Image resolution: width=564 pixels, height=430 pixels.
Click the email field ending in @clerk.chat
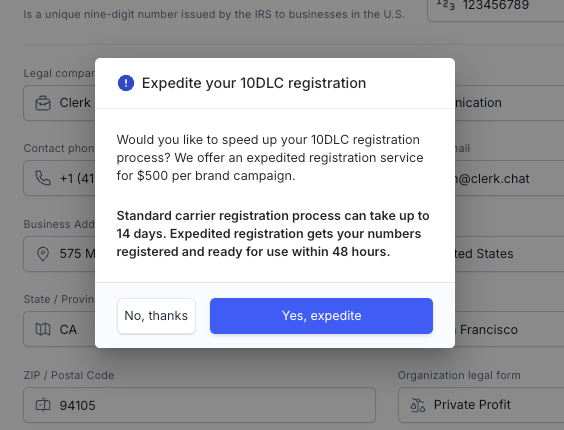[509, 178]
